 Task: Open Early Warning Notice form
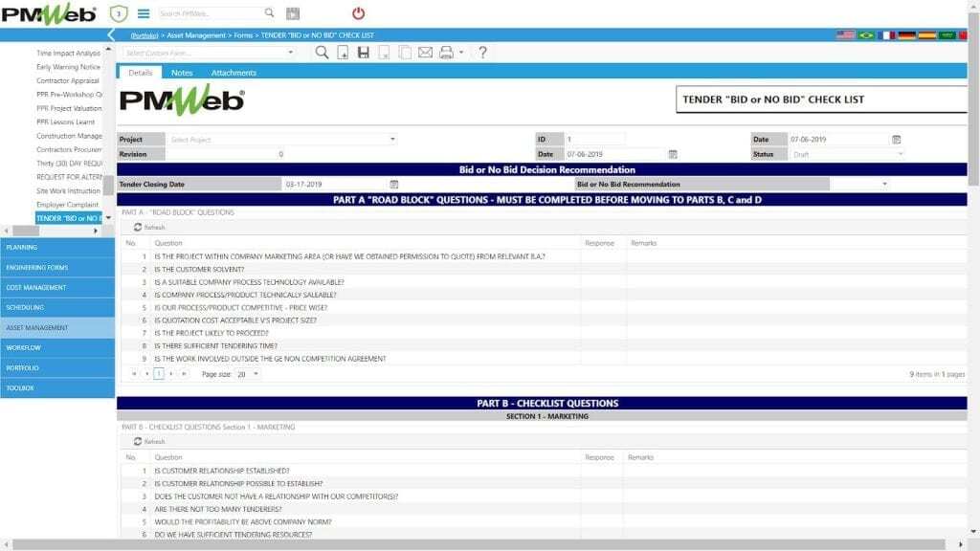click(68, 67)
